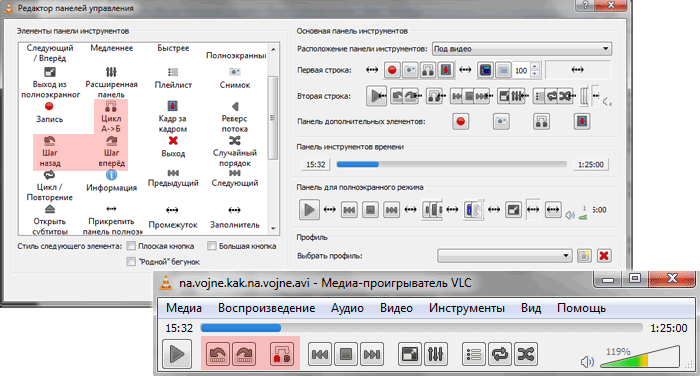
Task: Open the toolbar position dropdown Под видео
Action: coord(522,49)
